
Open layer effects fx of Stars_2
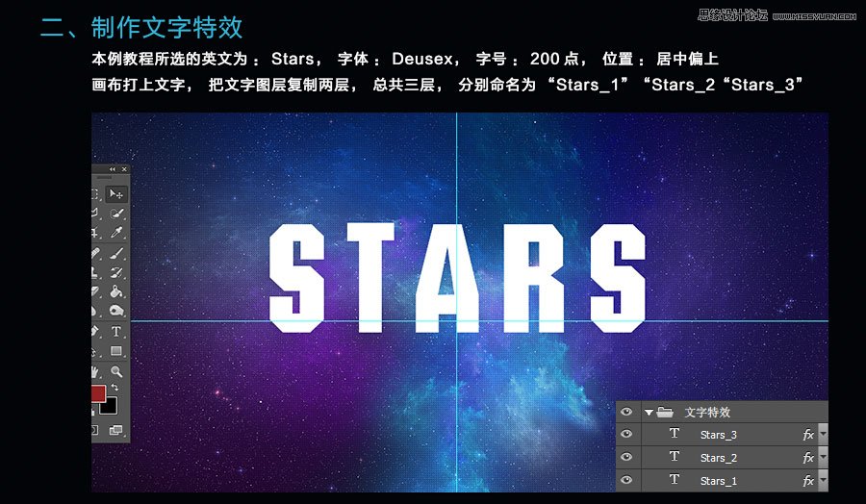(808, 458)
